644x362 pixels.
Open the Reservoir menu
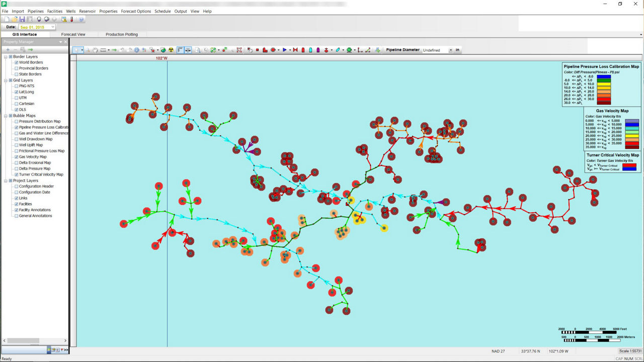[87, 11]
